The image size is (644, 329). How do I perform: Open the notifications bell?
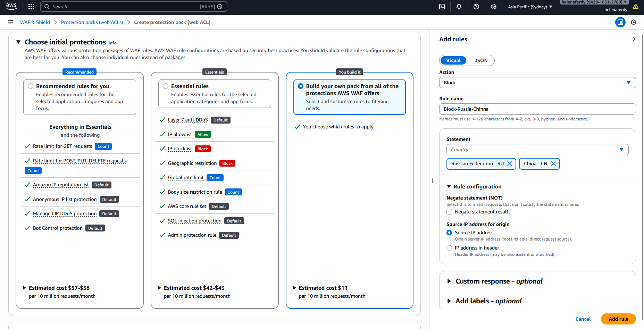tap(459, 7)
